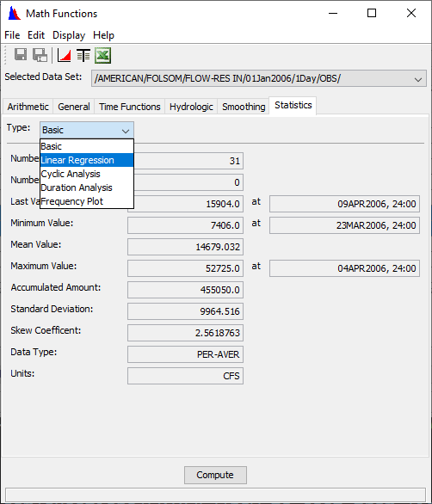
Task: Click the Math Functions app logo
Action: point(14,14)
